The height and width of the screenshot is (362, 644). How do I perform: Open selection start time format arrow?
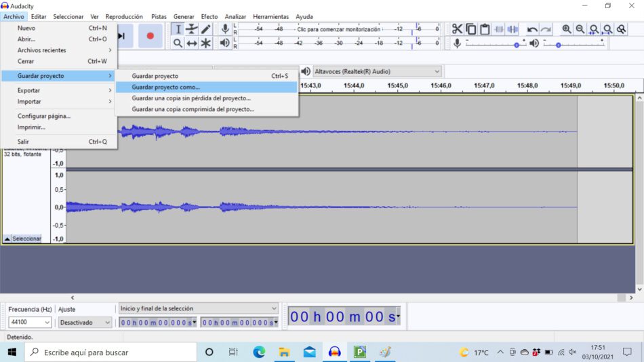195,322
